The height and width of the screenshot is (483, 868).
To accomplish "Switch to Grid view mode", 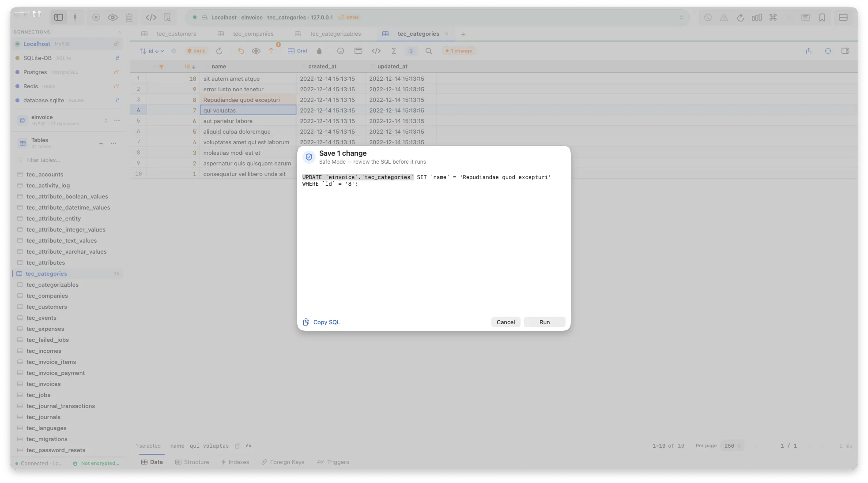I will 298,51.
